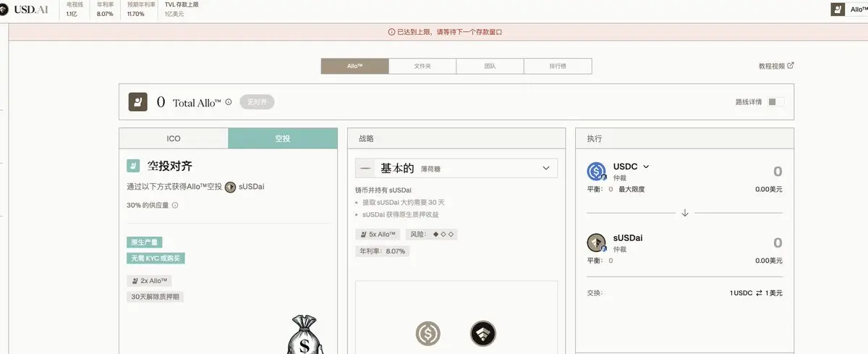Click the black sUSDai coin in strategy diagram
The width and height of the screenshot is (868, 354).
click(482, 334)
